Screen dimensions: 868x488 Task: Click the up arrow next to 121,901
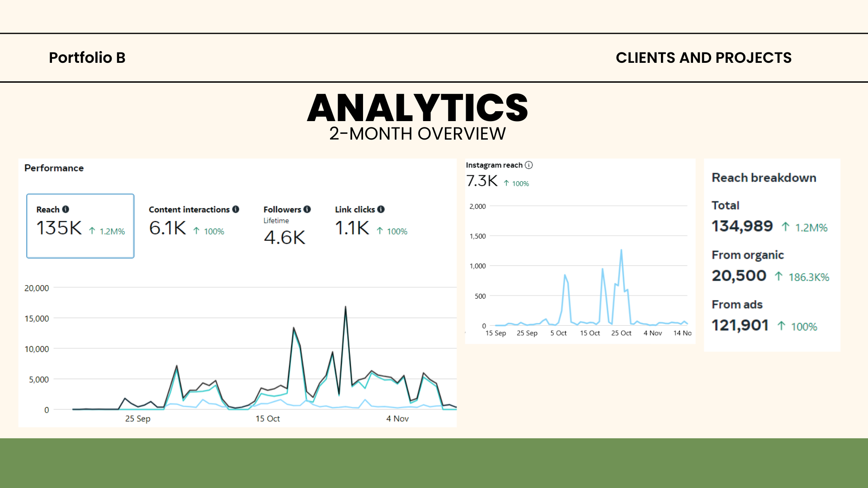click(x=781, y=326)
